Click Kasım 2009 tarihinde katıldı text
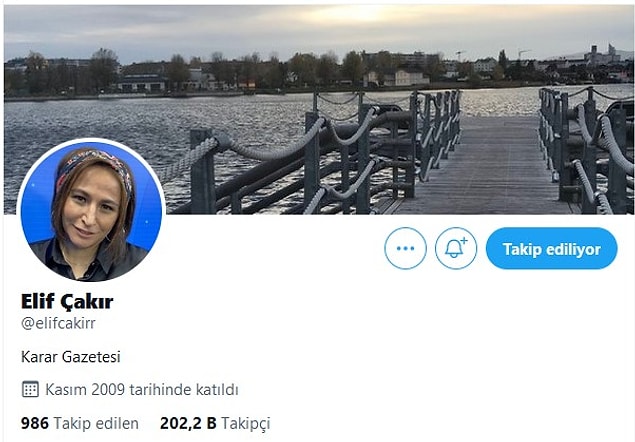Viewport: 635px width, 442px height. click(x=142, y=389)
